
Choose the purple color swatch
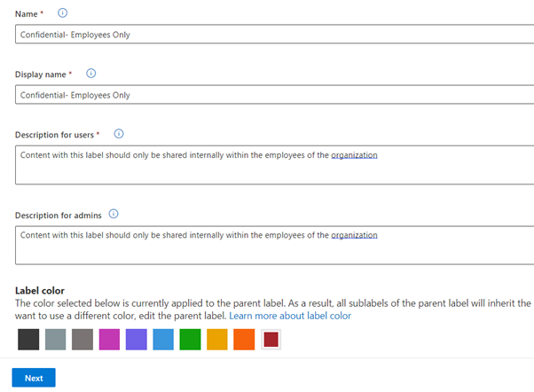point(136,340)
